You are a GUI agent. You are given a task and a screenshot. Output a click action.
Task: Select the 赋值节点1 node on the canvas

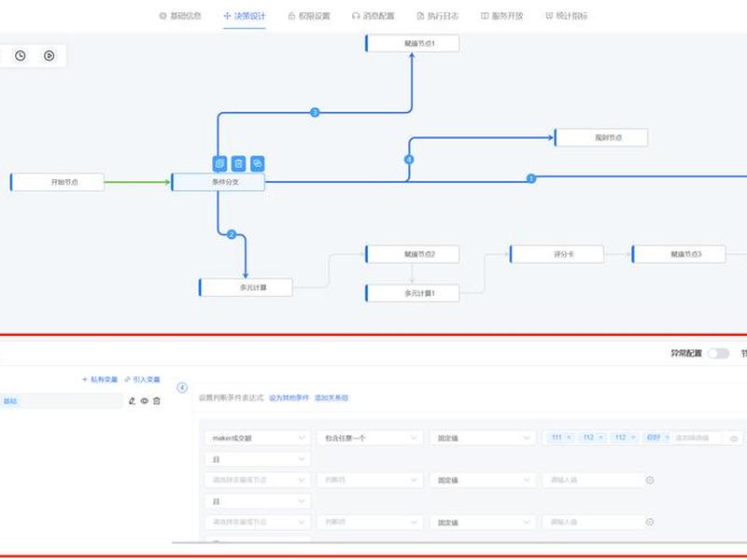coord(413,43)
